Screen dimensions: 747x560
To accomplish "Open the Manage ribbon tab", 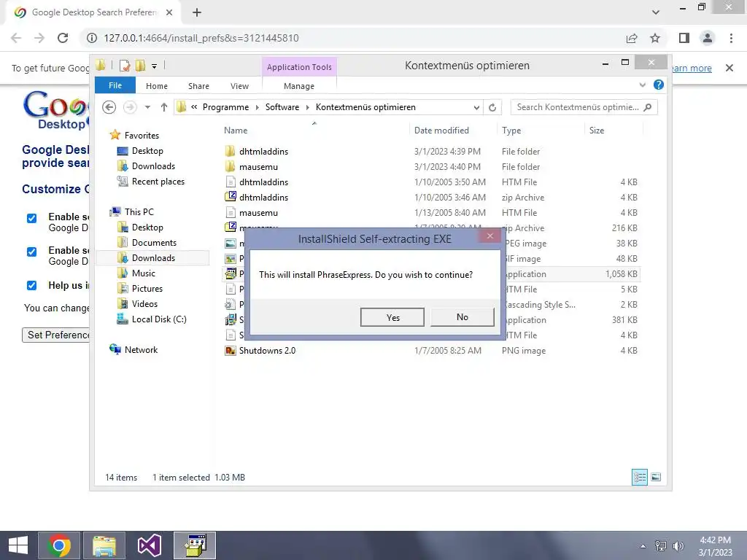I will click(298, 86).
